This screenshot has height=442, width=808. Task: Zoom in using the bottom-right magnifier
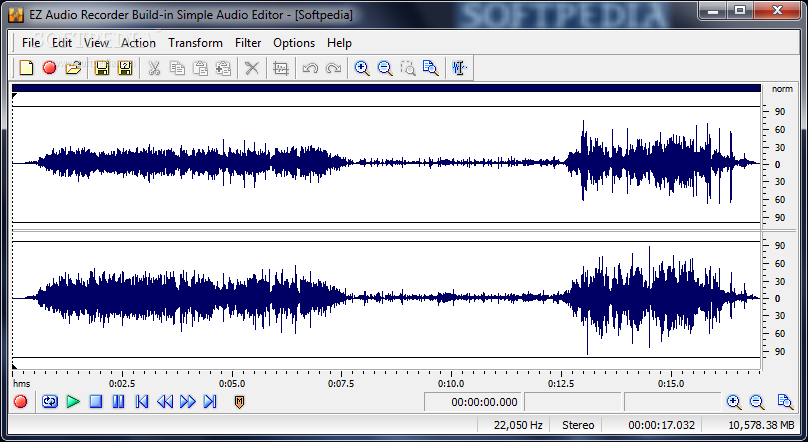click(734, 402)
